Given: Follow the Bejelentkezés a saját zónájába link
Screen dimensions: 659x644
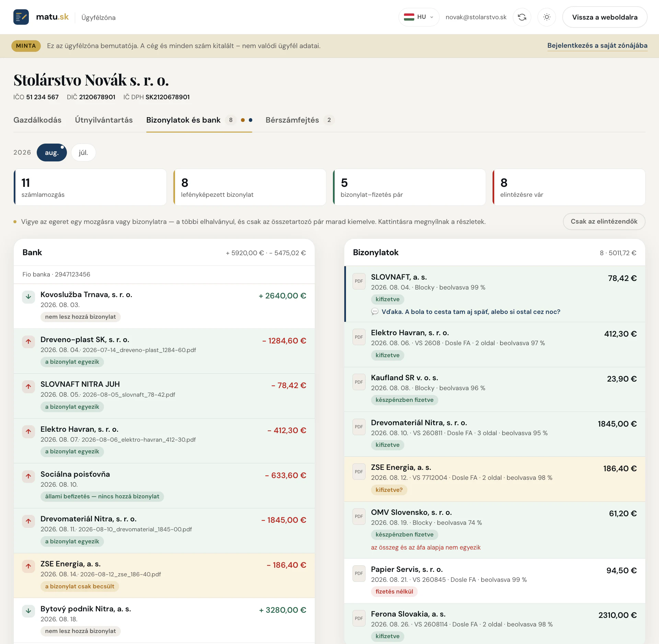Looking at the screenshot, I should (597, 46).
